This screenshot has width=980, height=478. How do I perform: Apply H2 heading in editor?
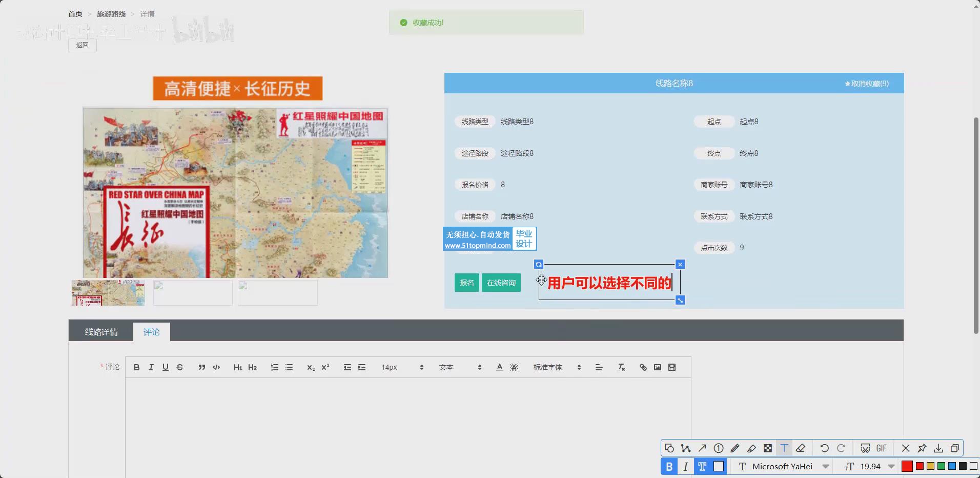click(252, 367)
